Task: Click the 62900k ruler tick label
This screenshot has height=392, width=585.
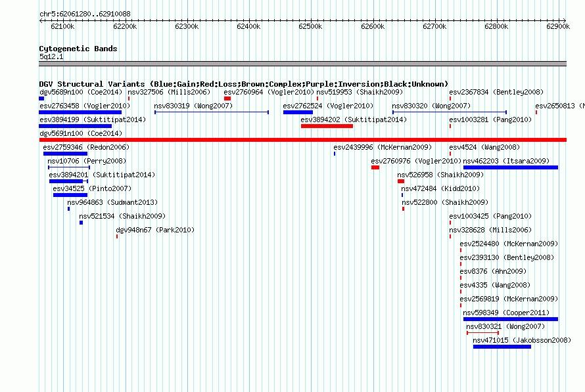Action: (x=558, y=26)
